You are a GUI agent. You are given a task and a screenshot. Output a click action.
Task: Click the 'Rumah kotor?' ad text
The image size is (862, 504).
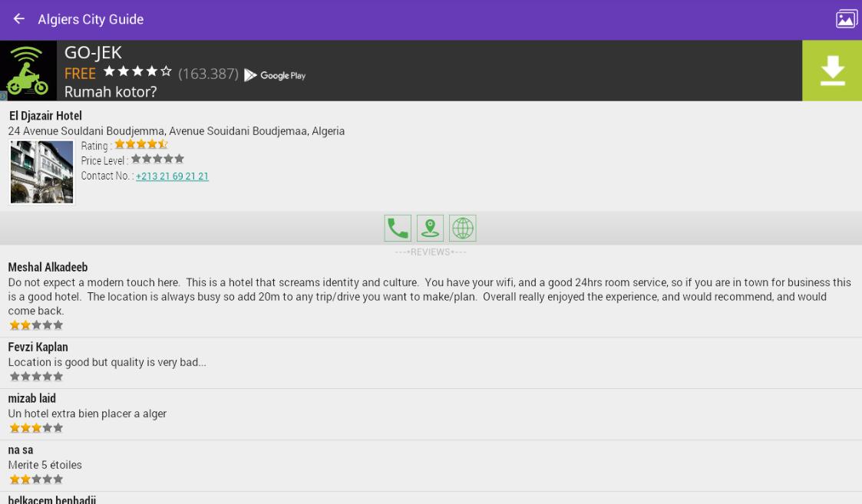point(111,92)
